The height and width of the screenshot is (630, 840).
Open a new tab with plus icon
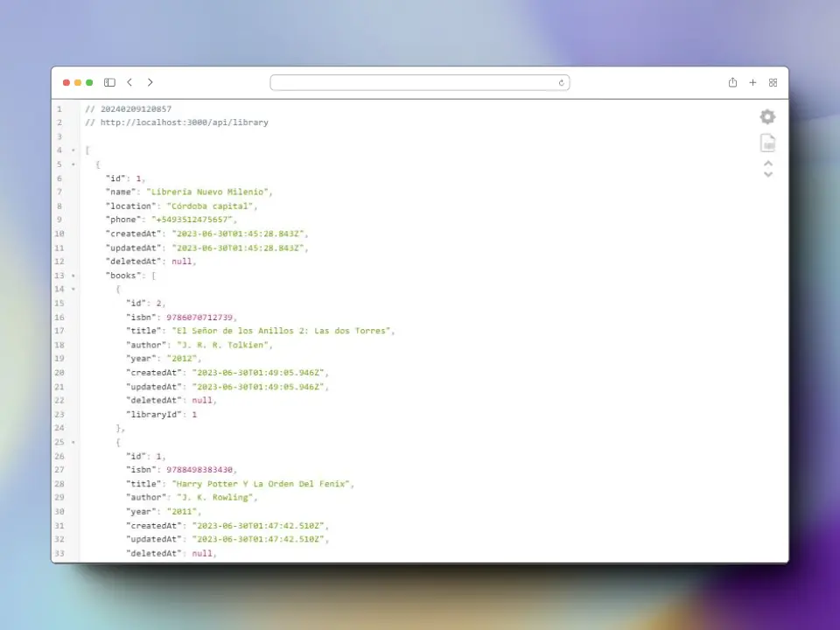(752, 82)
